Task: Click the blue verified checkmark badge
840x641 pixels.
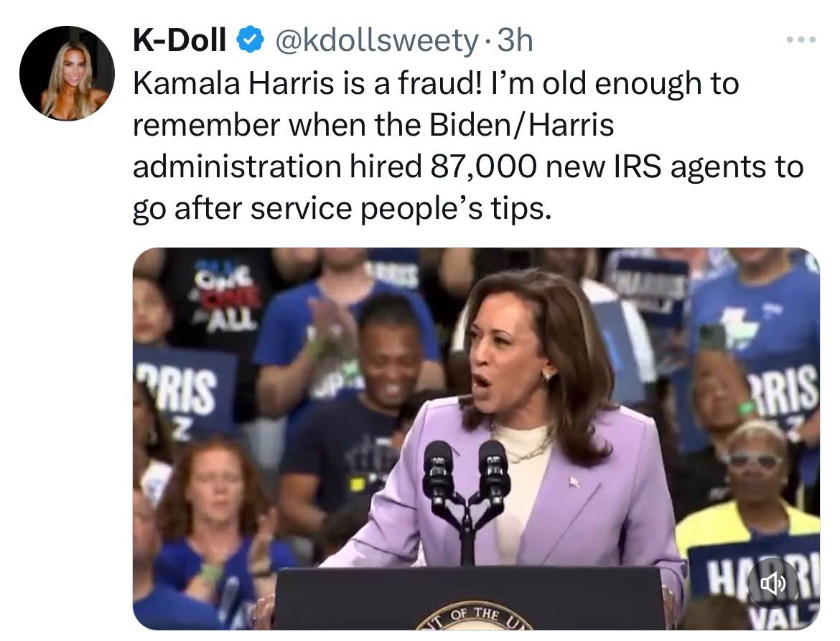Action: (x=249, y=40)
